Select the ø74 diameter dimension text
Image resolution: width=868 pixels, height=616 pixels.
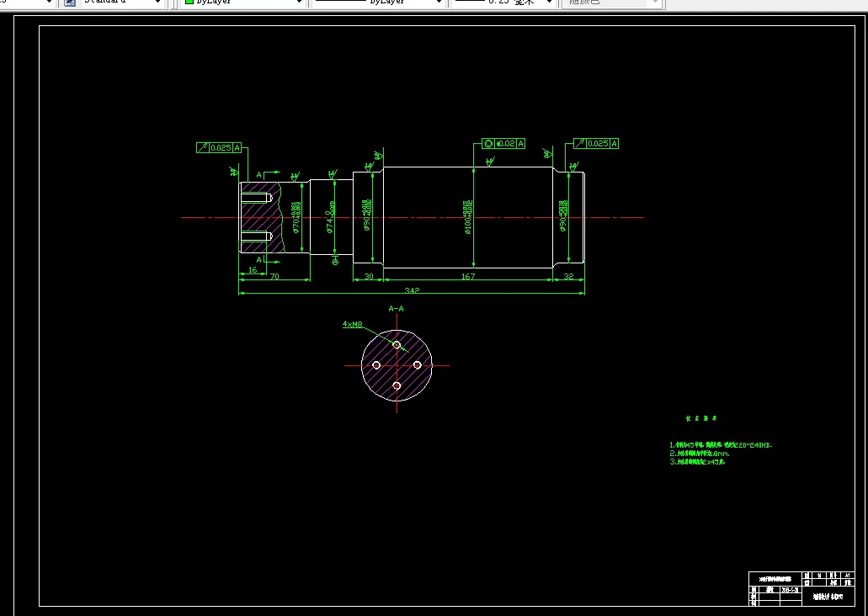(330, 217)
